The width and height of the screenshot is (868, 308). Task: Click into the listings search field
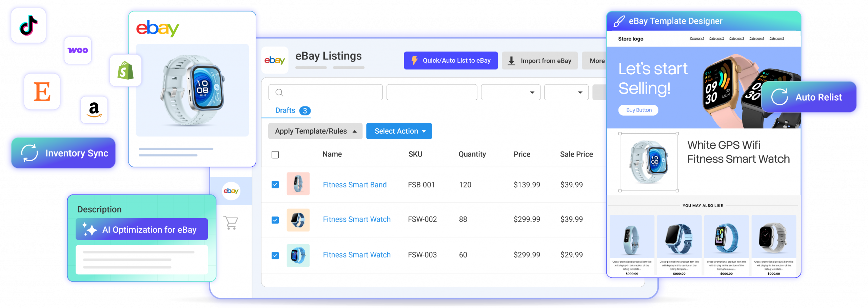[x=325, y=93]
